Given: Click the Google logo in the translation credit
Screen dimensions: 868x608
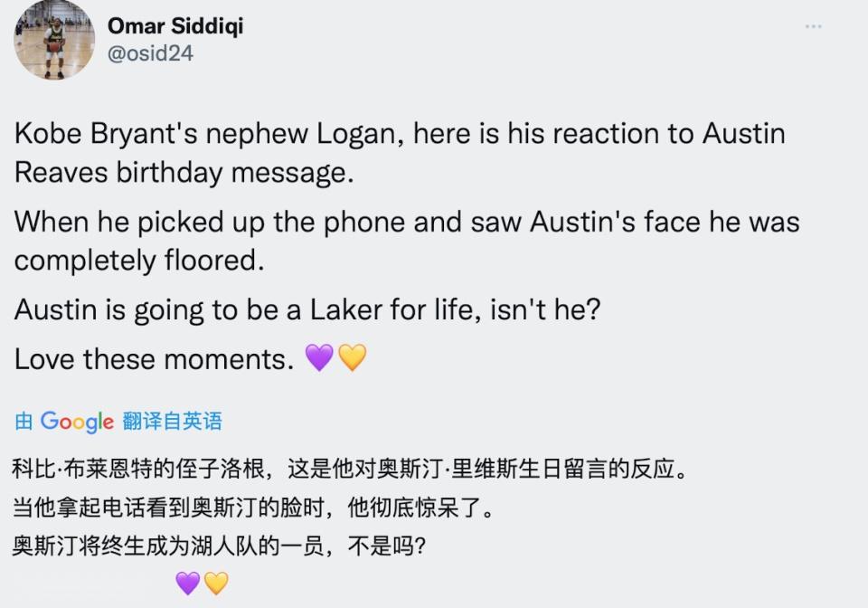Looking at the screenshot, I should tap(77, 422).
